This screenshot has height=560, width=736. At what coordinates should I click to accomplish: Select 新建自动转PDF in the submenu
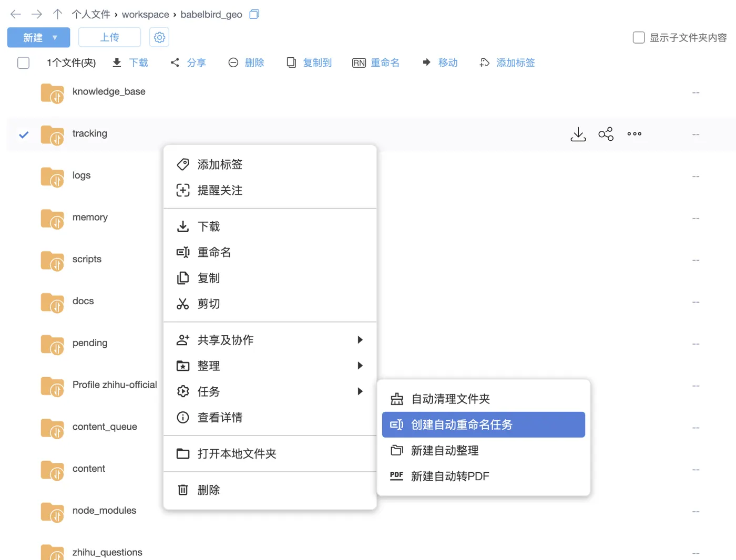click(484, 476)
